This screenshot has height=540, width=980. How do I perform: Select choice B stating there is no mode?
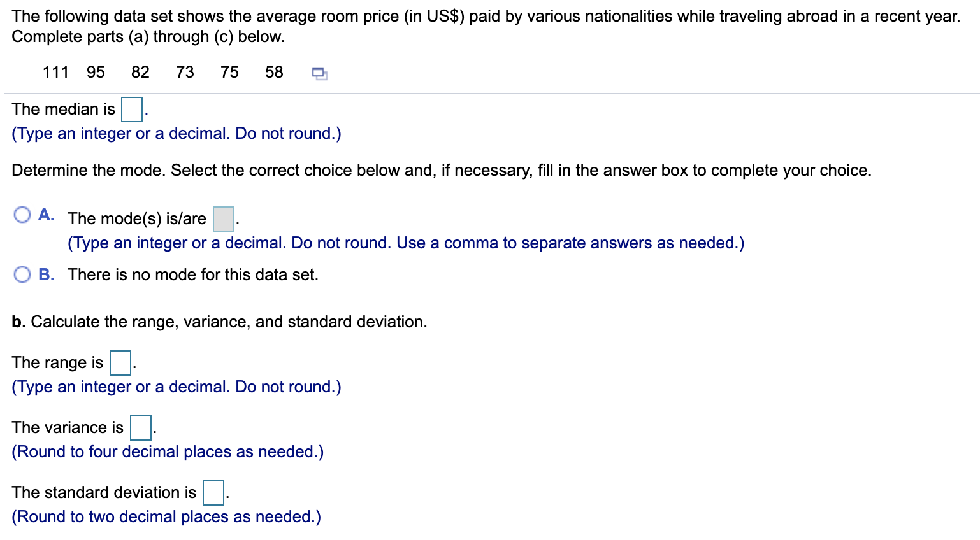point(22,274)
